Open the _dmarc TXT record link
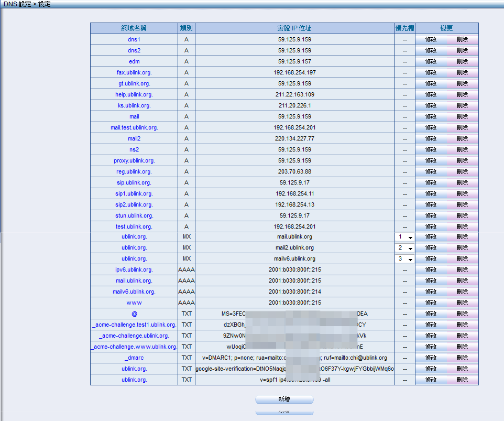 coord(134,358)
